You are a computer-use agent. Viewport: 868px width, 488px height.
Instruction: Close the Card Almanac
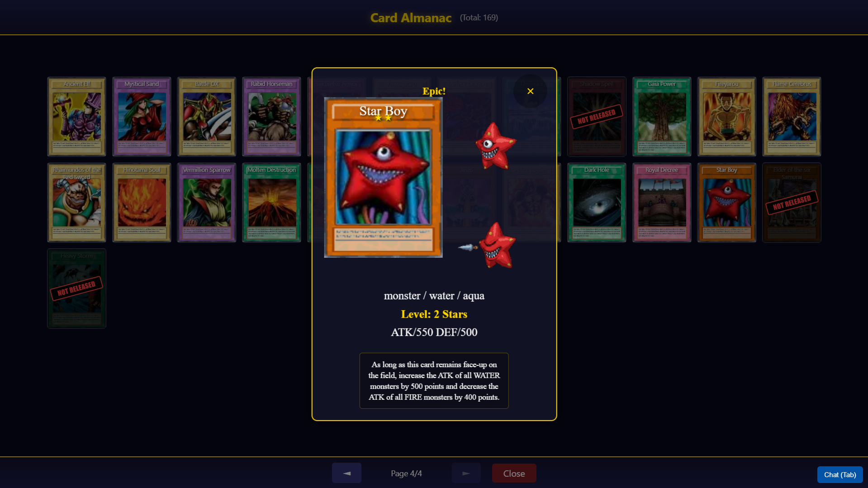514,473
